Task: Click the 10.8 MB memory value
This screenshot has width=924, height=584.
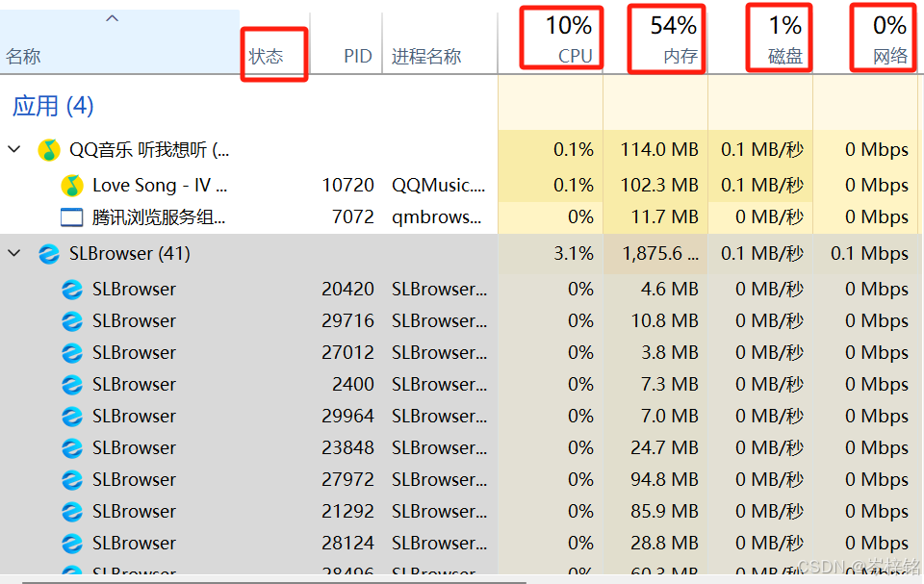Action: click(665, 321)
